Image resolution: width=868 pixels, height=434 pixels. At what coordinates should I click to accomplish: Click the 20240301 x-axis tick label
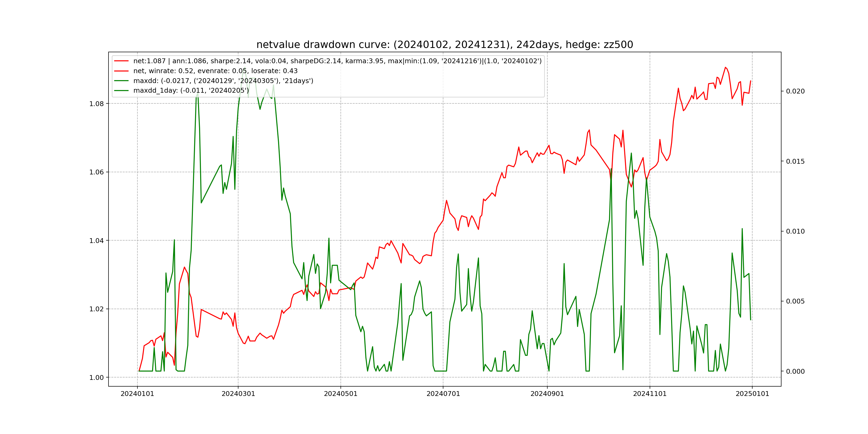coord(238,394)
